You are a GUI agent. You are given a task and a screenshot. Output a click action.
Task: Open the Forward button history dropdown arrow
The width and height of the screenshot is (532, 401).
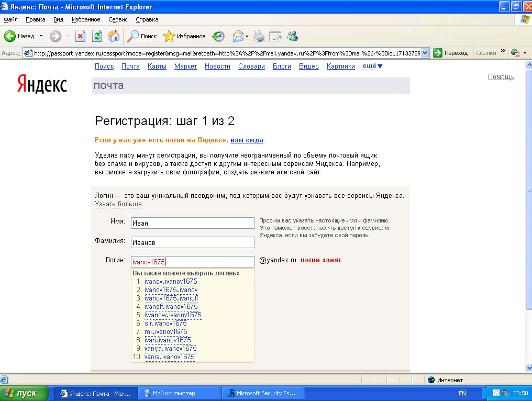click(67, 36)
